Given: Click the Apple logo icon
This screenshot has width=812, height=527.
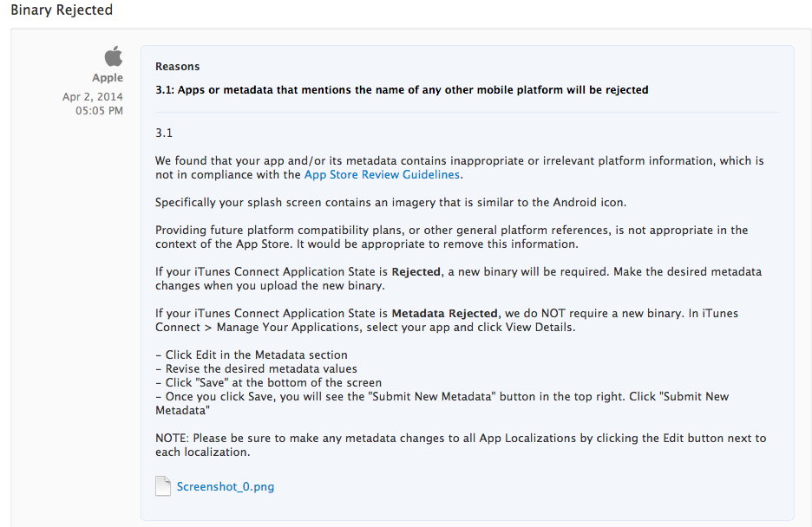Looking at the screenshot, I should pyautogui.click(x=114, y=56).
